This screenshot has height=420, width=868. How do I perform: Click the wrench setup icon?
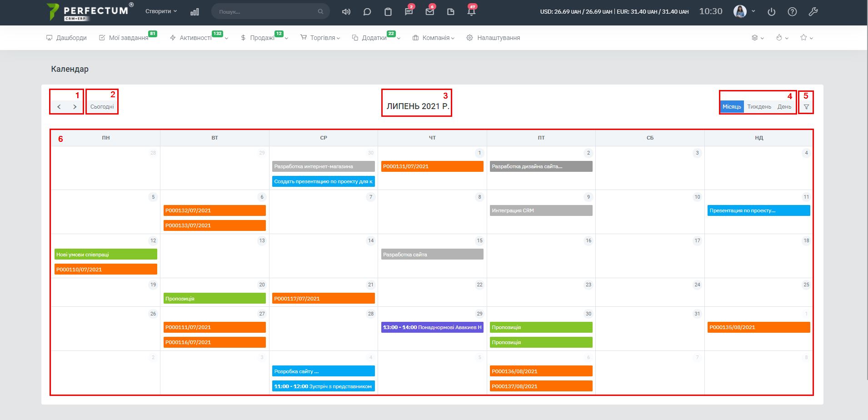point(813,12)
